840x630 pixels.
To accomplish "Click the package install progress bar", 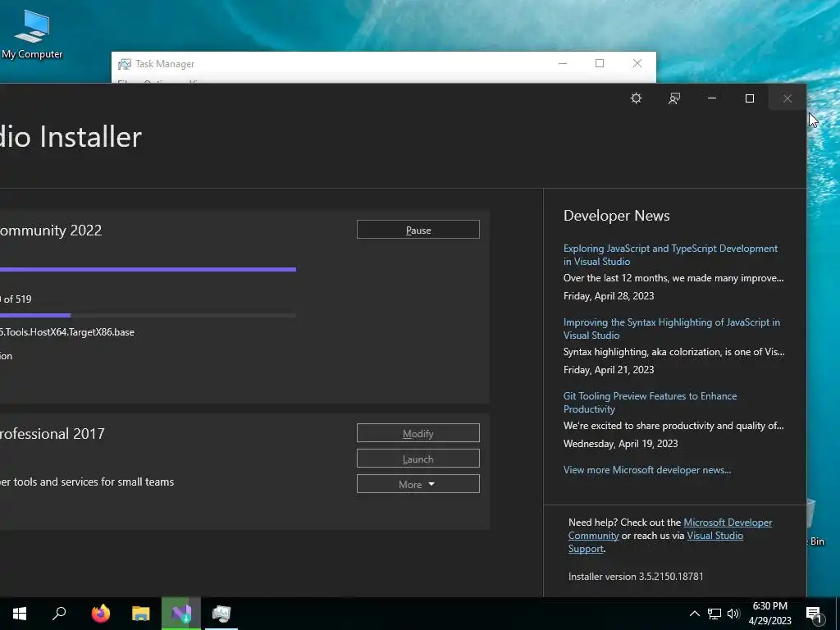I will [148, 316].
